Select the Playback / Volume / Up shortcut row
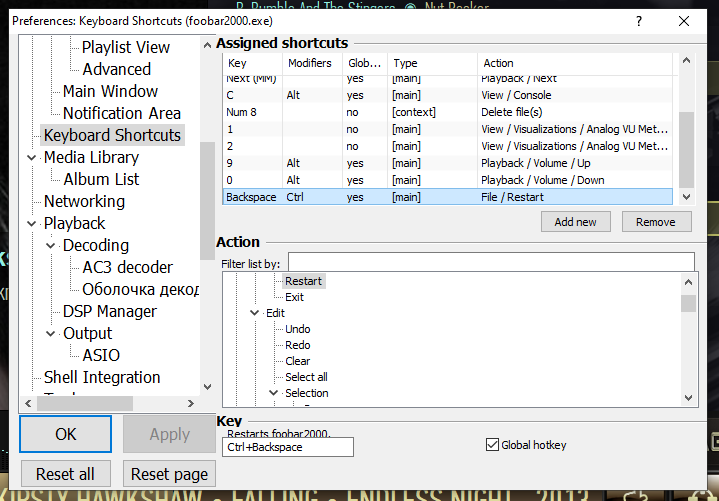 pos(450,163)
